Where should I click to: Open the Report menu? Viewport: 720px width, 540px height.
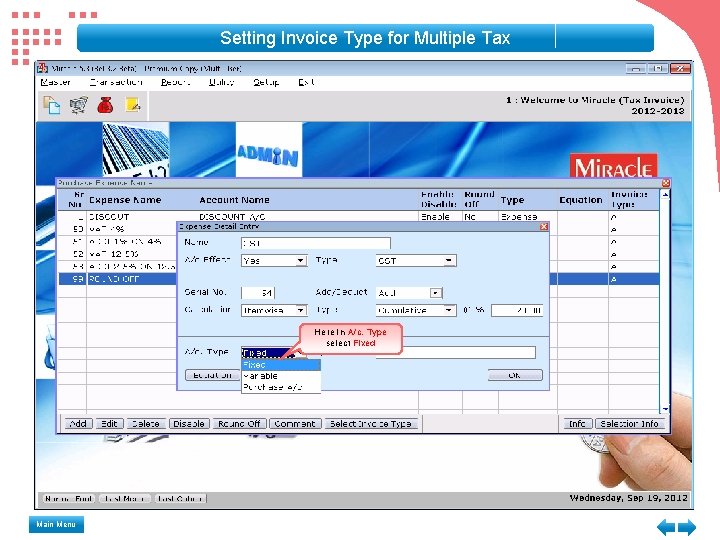(x=175, y=82)
